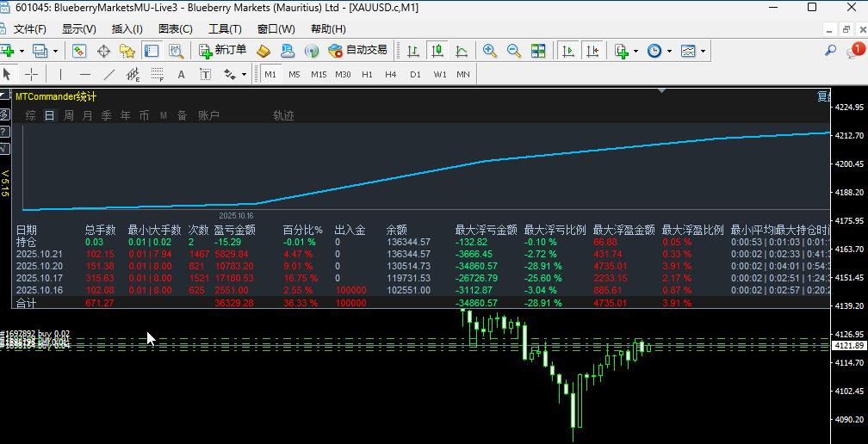This screenshot has width=868, height=444.
Task: Open the 插入(I) menu
Action: click(127, 28)
